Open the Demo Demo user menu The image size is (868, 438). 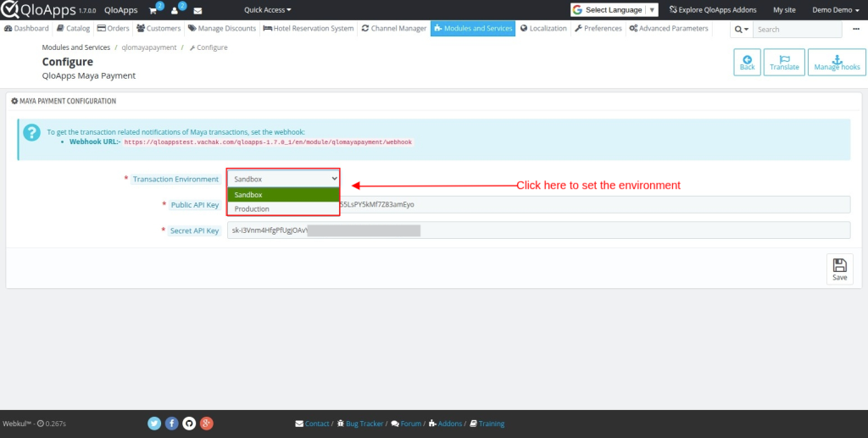click(x=835, y=10)
